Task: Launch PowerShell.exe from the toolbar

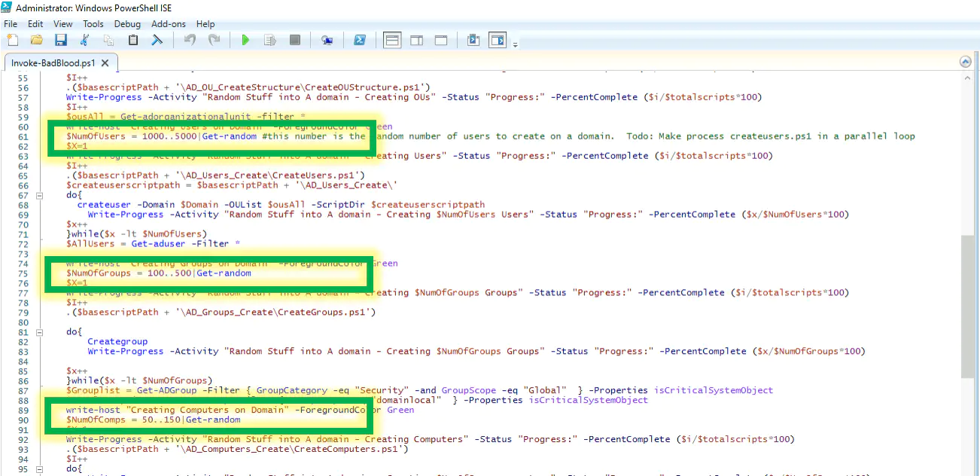Action: [360, 41]
